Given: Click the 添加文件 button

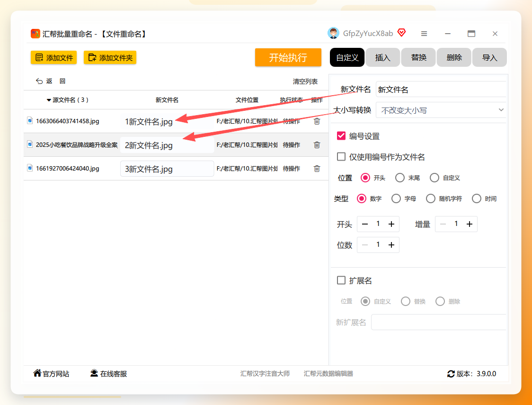Looking at the screenshot, I should click(x=53, y=58).
